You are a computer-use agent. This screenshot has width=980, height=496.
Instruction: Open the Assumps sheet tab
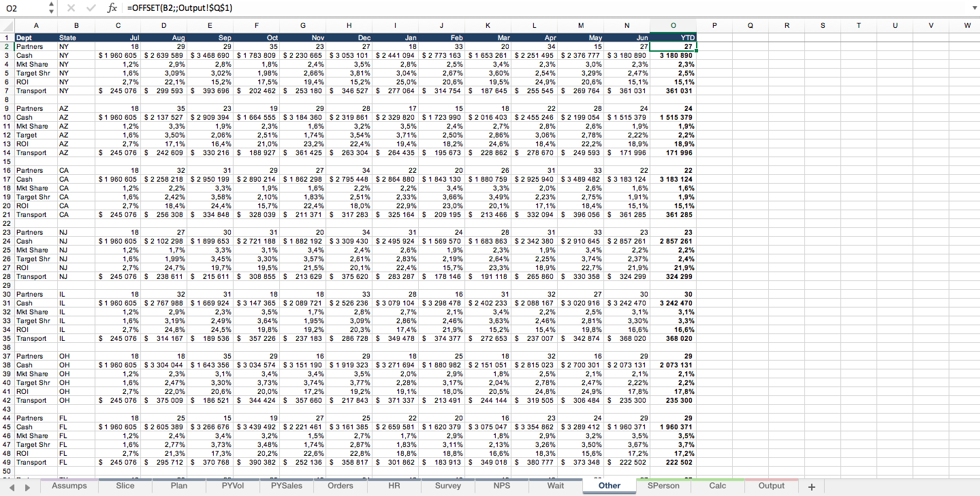(69, 486)
